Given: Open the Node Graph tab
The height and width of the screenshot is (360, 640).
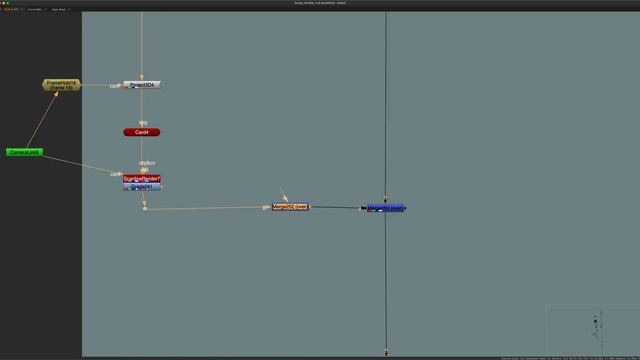Looking at the screenshot, I should [11, 9].
